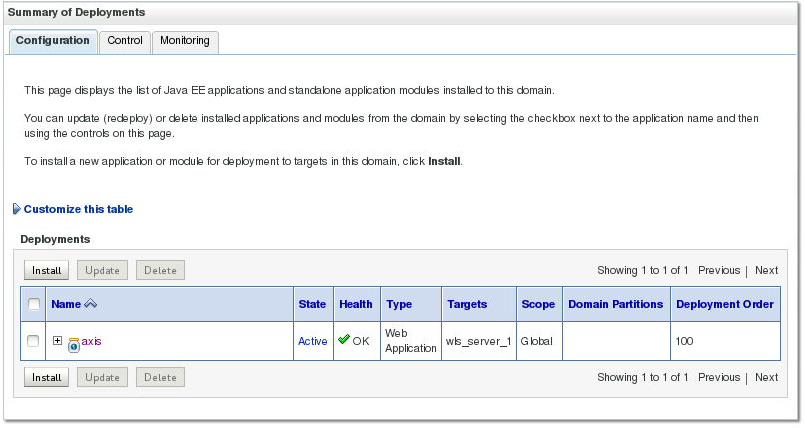This screenshot has height=429, width=804.
Task: Click the wls_server_1 target cell
Action: point(478,341)
